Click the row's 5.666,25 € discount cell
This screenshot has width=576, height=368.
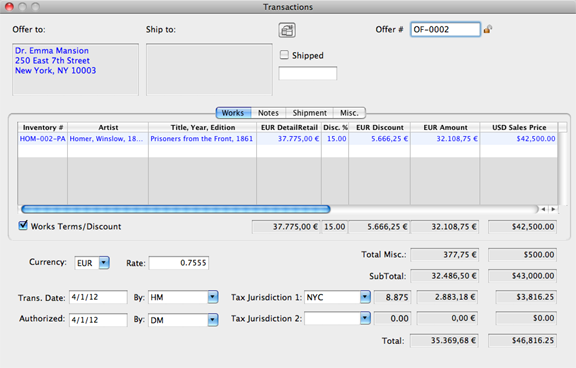tap(379, 139)
